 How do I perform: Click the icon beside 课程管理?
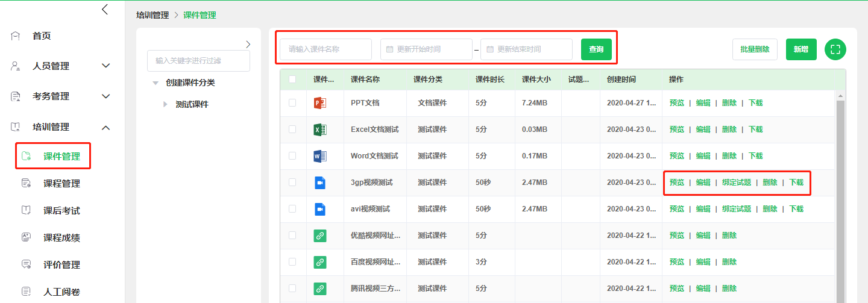[x=26, y=183]
